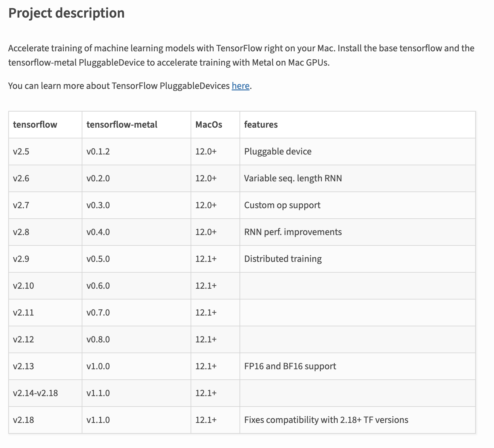Click the "Project description" heading

(66, 13)
